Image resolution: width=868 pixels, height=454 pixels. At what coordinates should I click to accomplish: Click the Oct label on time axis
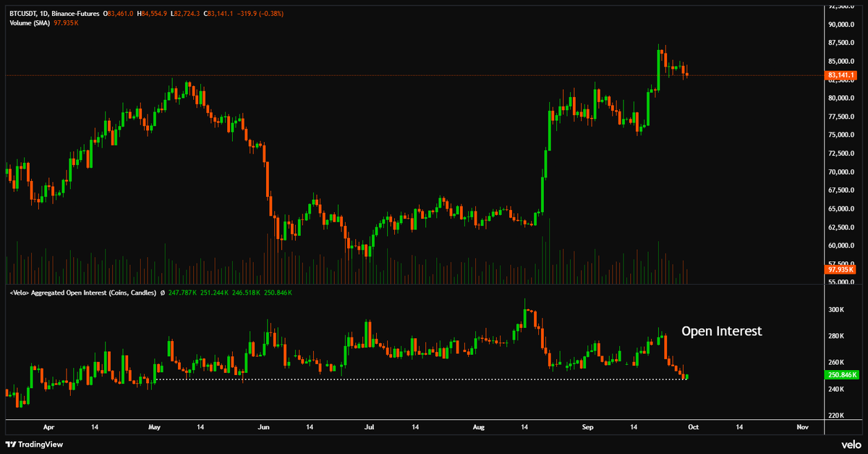click(693, 428)
